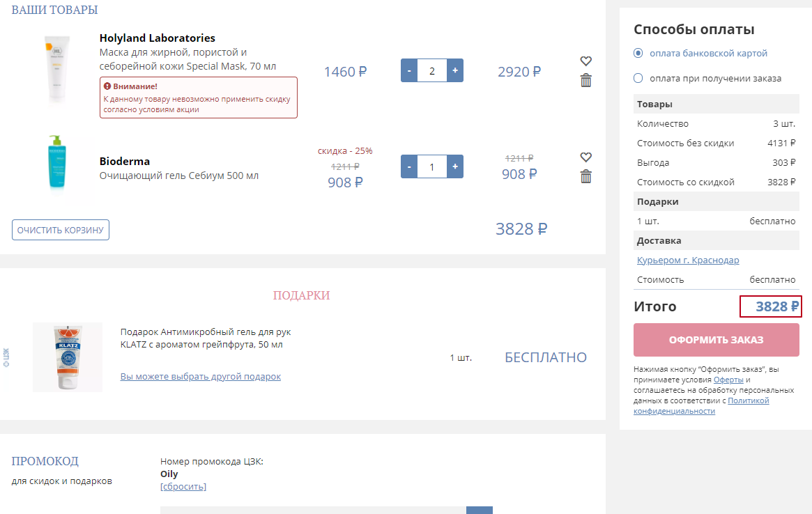The height and width of the screenshot is (514, 812).
Task: Remove Bioderma gel using trash icon
Action: pyautogui.click(x=585, y=177)
